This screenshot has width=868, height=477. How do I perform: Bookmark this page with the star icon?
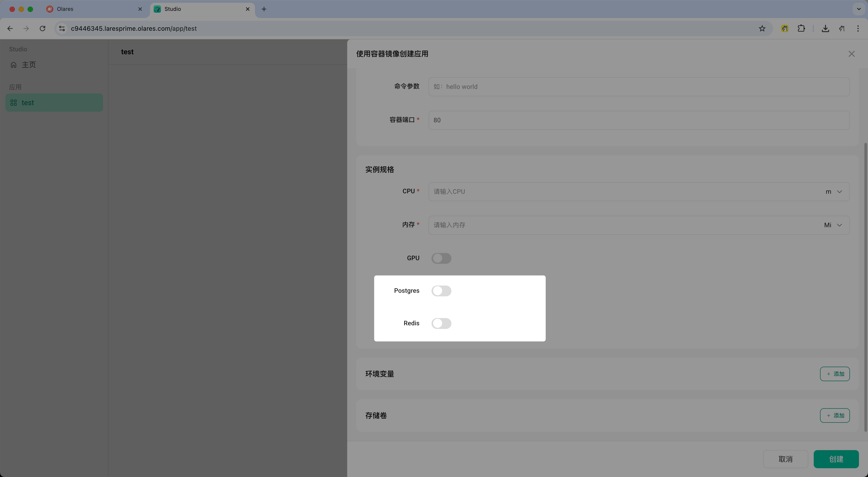click(x=762, y=28)
